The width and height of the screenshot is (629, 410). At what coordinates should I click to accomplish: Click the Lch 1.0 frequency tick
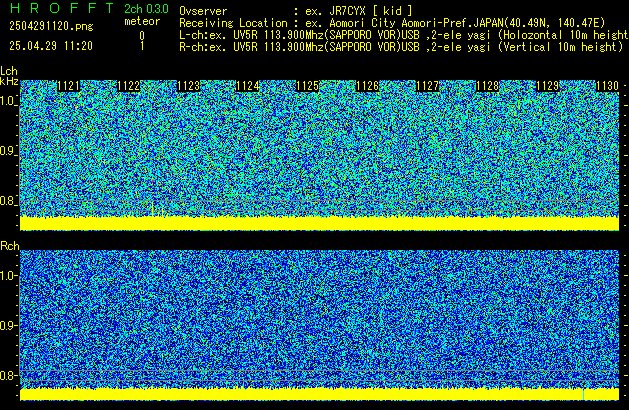click(x=8, y=101)
